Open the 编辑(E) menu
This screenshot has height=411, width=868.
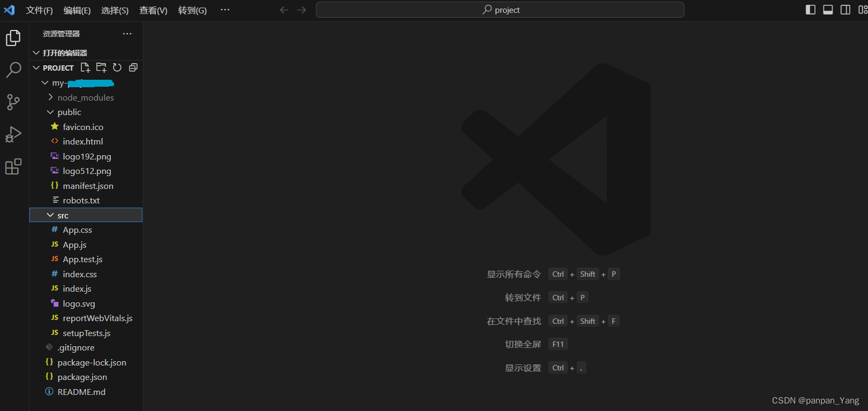(77, 10)
